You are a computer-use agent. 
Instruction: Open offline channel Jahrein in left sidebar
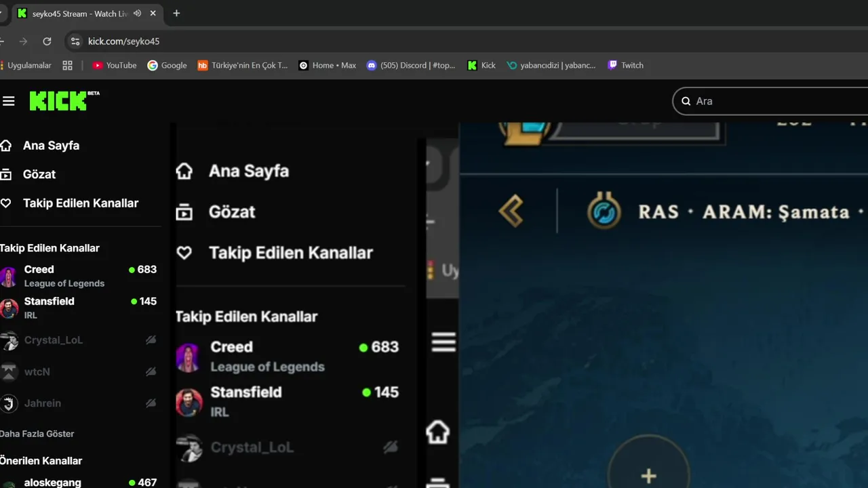[80, 403]
